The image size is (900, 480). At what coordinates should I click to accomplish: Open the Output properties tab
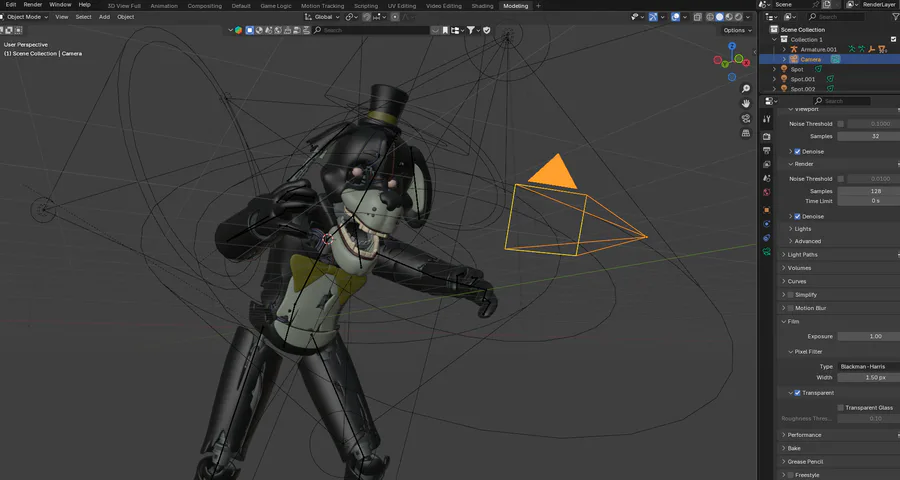pyautogui.click(x=767, y=150)
